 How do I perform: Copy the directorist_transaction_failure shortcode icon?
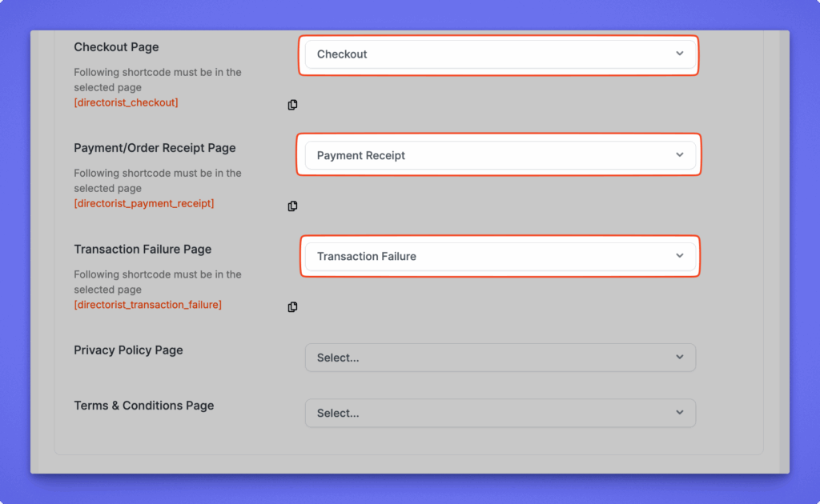click(x=292, y=307)
